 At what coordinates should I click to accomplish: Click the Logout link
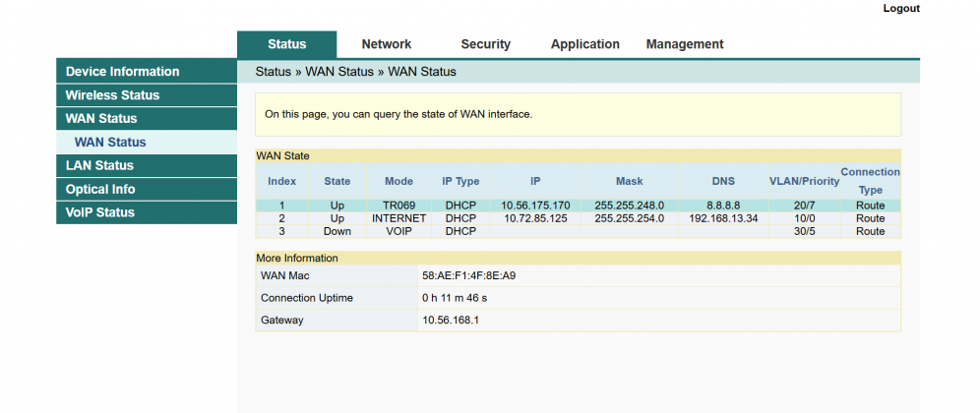pyautogui.click(x=900, y=9)
